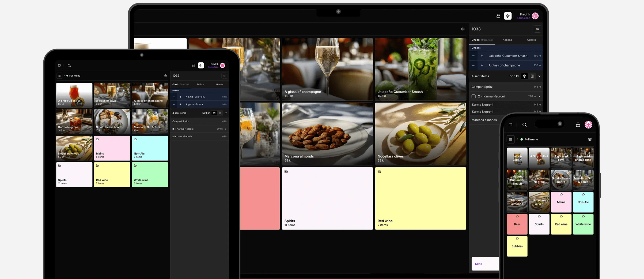Select the box view toggle on laptop sent items
The image size is (644, 279).
pos(524,76)
